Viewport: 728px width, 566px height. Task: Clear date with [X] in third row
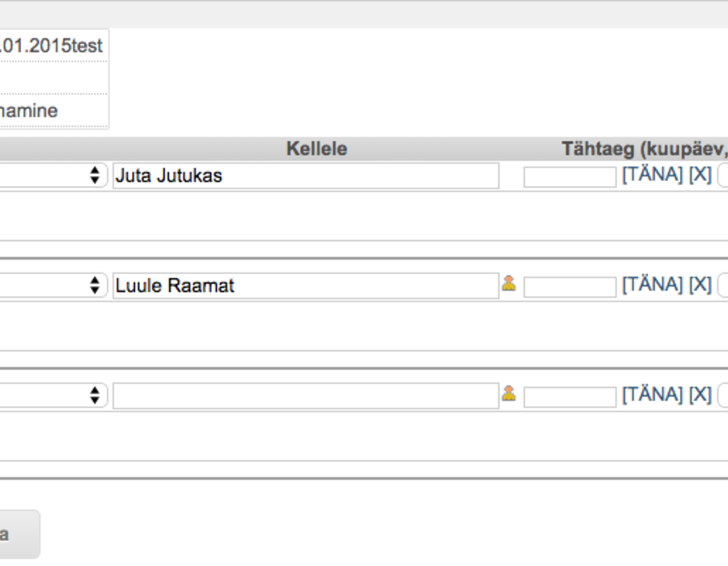point(700,395)
